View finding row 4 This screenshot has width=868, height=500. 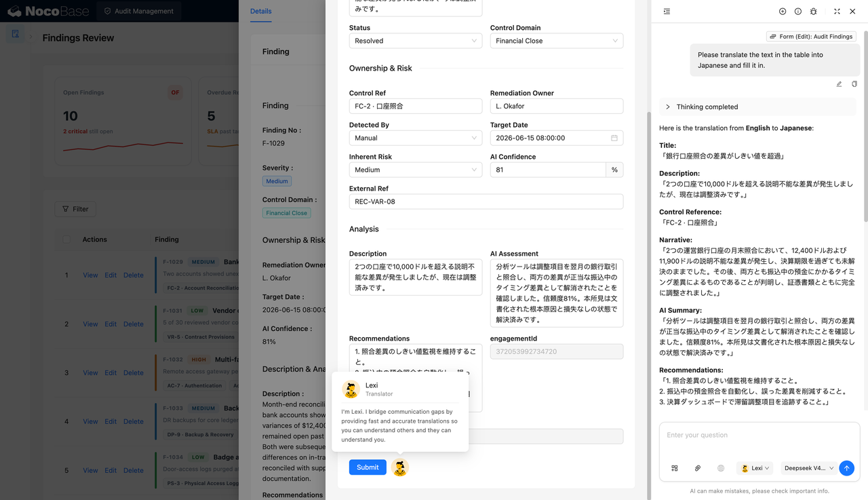90,421
